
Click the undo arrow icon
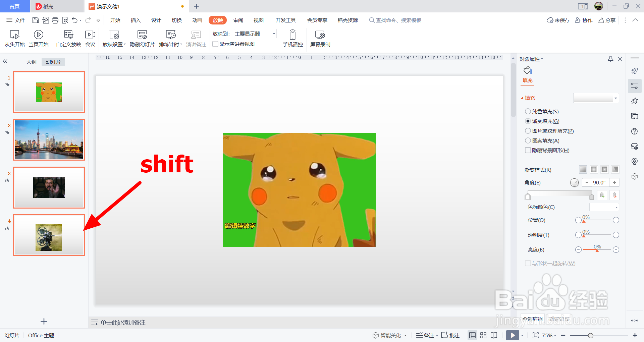75,20
